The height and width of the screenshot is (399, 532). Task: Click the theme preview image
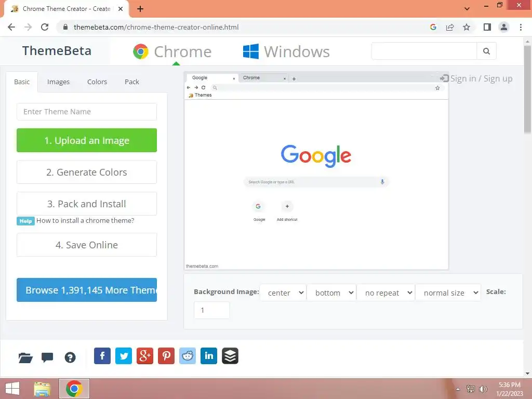pos(316,170)
